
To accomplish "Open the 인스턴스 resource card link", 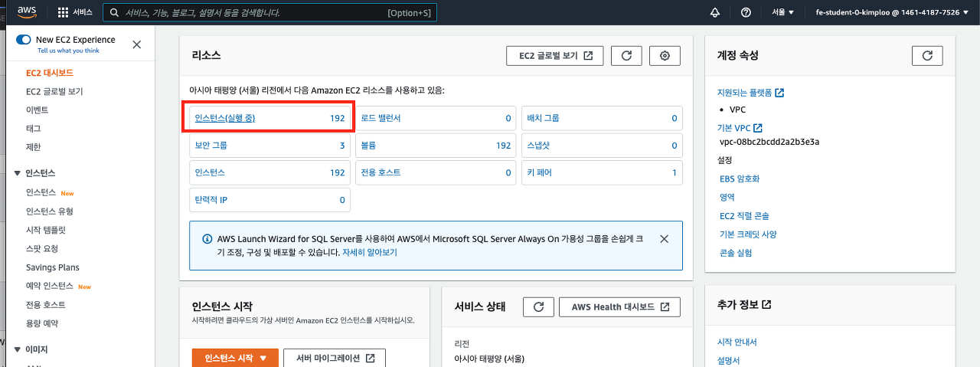I will [211, 172].
